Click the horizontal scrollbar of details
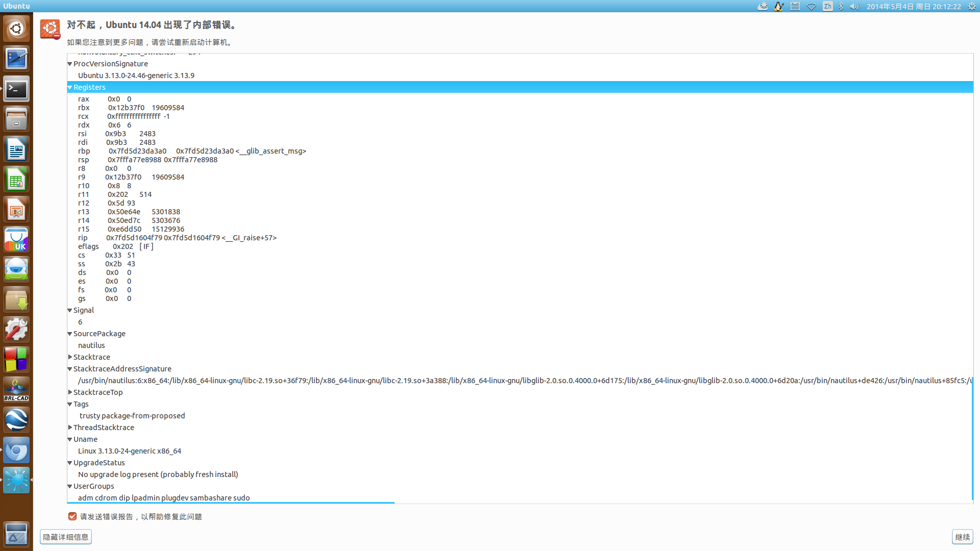The width and height of the screenshot is (980, 551). (x=231, y=503)
